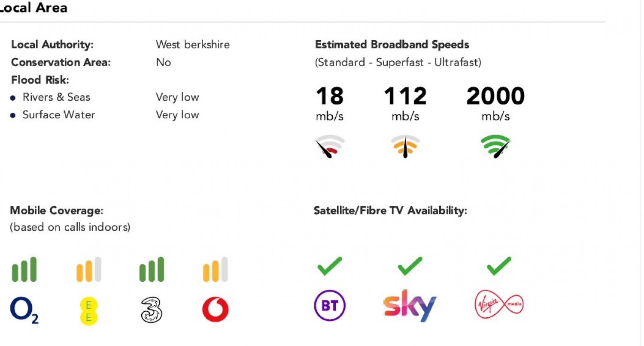The height and width of the screenshot is (346, 644).
Task: Click the yellow EE network logo
Action: click(x=88, y=310)
